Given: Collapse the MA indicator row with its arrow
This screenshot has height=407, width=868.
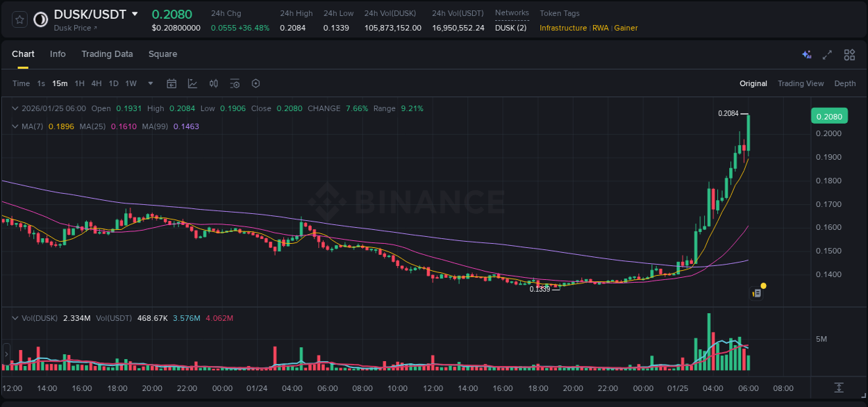Looking at the screenshot, I should click(x=14, y=126).
